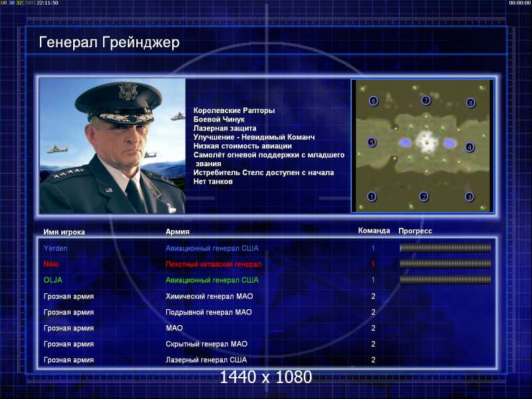Click General Granger's portrait image
Image resolution: width=532 pixels, height=399 pixels.
point(112,146)
